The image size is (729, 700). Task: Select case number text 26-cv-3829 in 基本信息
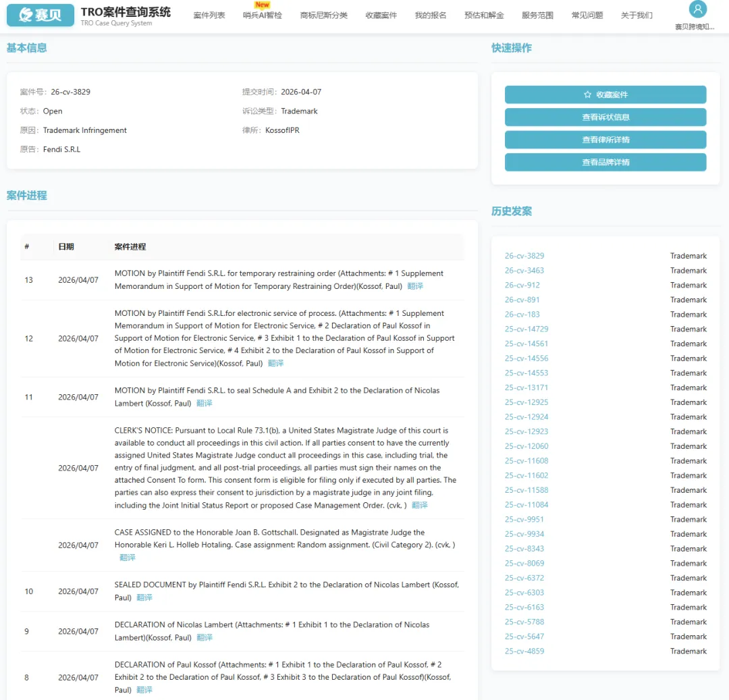pos(71,92)
